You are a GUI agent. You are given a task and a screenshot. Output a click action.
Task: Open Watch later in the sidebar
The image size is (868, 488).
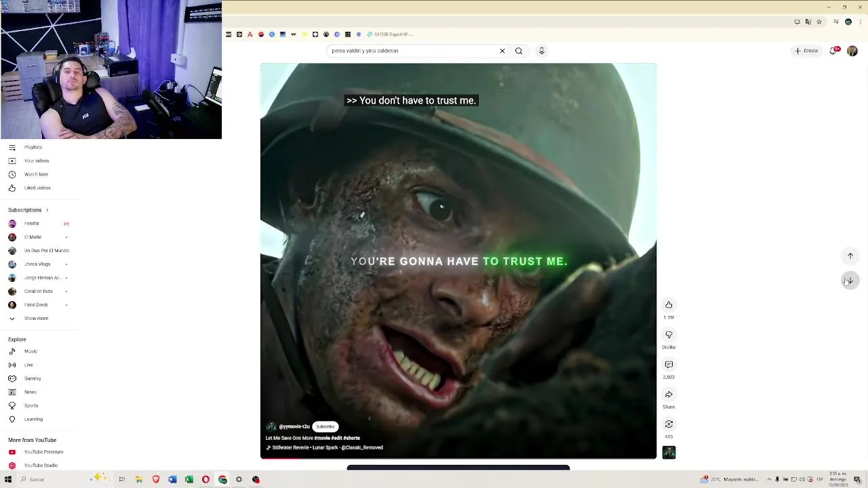(36, 174)
